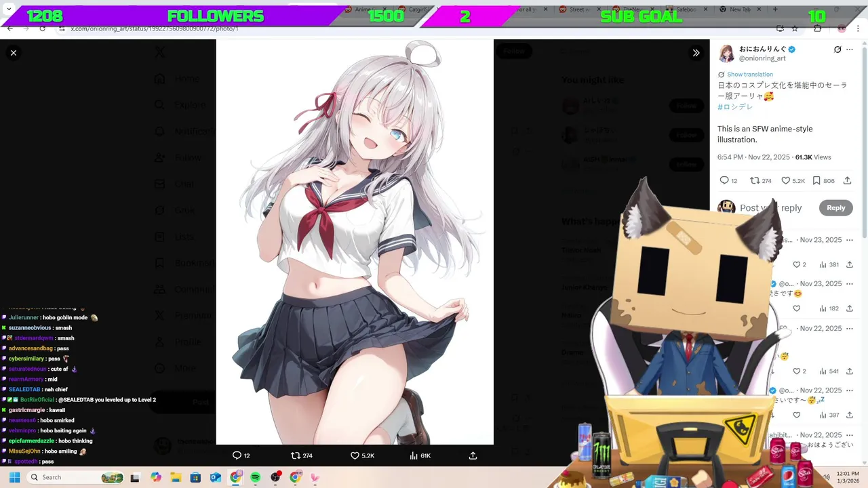Image resolution: width=868 pixels, height=488 pixels.
Task: Share the reply with 541 views
Action: pos(849,371)
